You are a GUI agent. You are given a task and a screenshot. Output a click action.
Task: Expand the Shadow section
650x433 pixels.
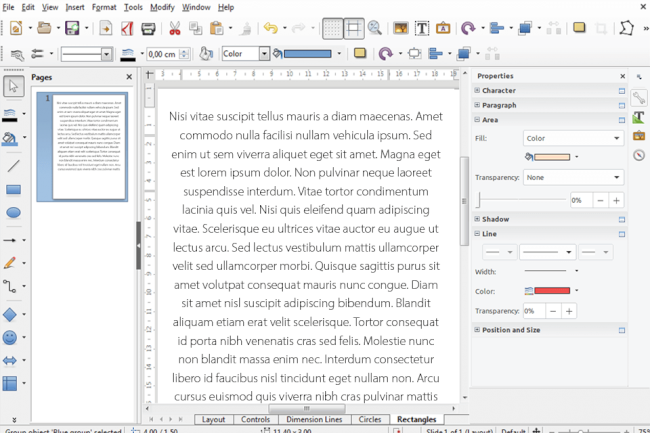(x=477, y=219)
